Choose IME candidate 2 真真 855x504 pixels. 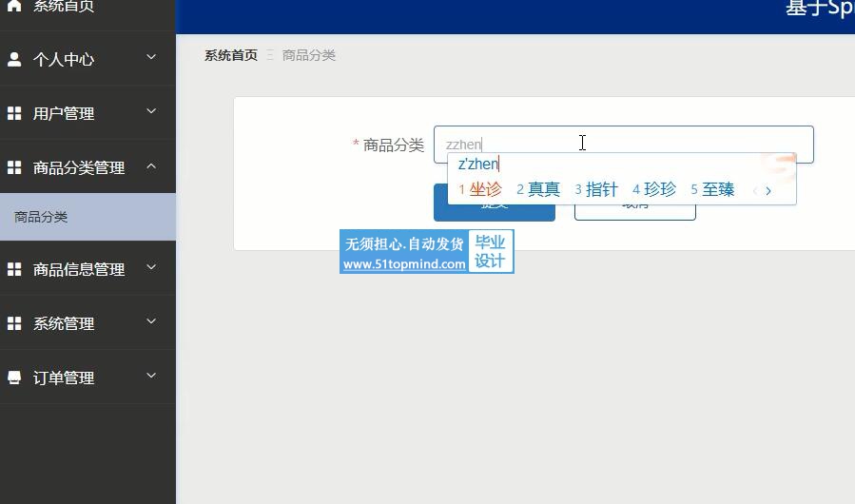[538, 189]
